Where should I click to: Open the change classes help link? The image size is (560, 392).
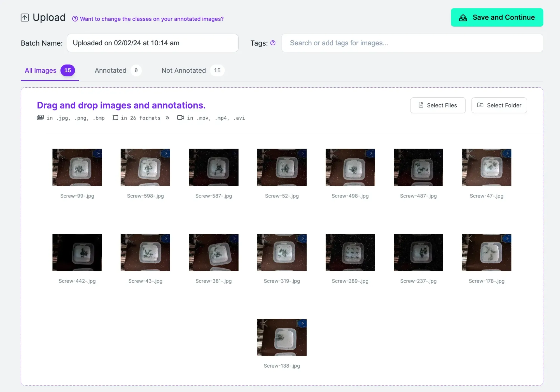[151, 19]
